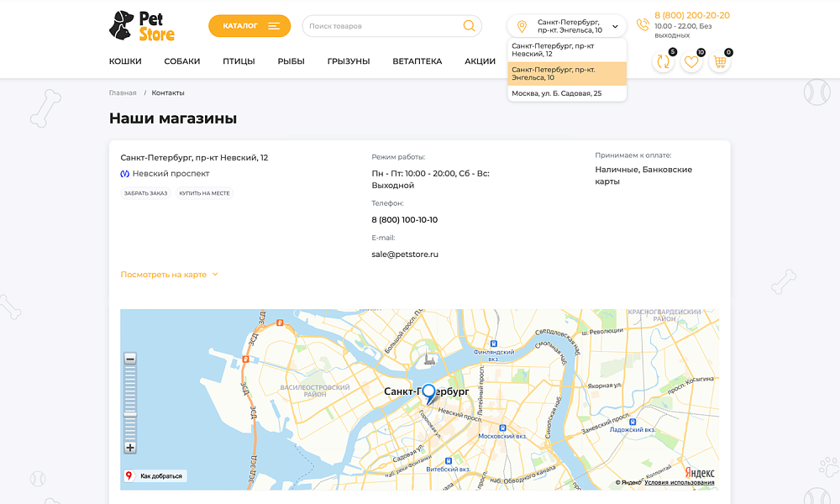Click the search magnifier icon
This screenshot has height=504, width=840.
(x=469, y=26)
